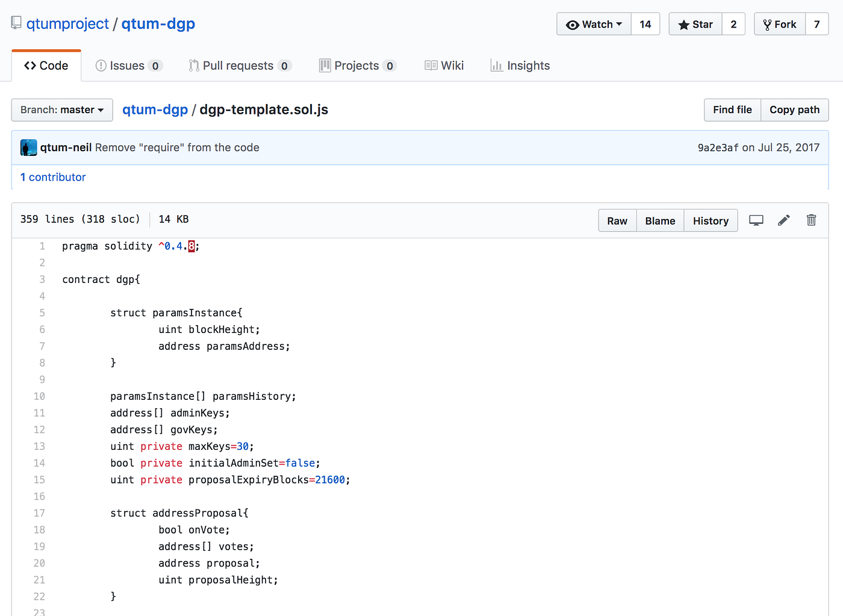This screenshot has width=843, height=616.
Task: Click the 'address[] adminKeys;' line
Action: point(170,413)
